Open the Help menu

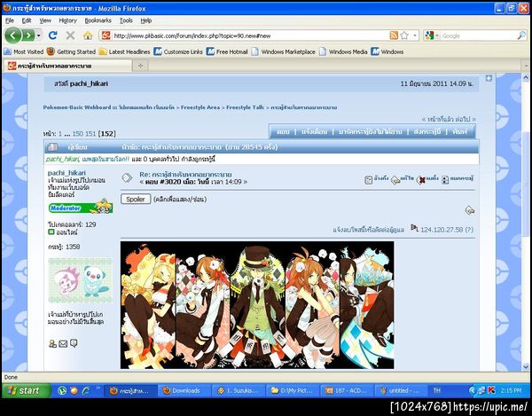tap(146, 20)
